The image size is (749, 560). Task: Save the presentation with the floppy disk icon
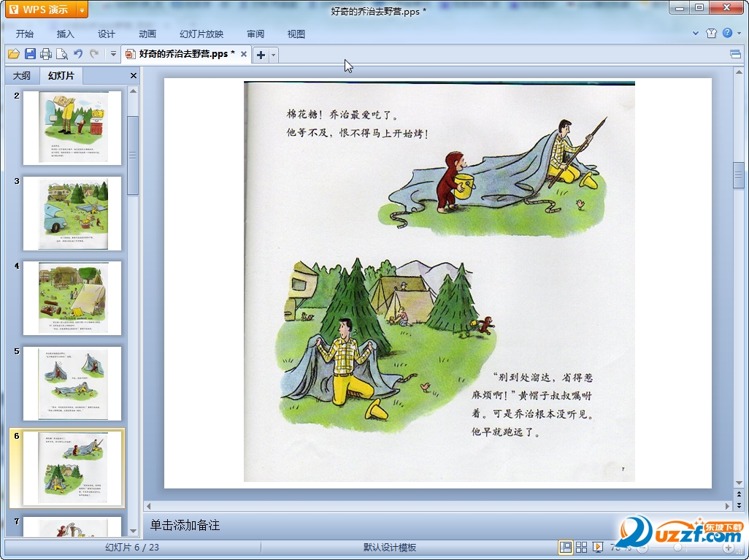pyautogui.click(x=30, y=54)
